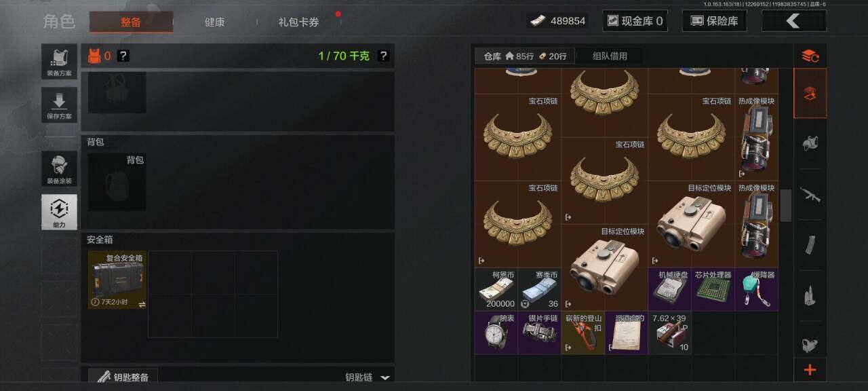Open the 现金库 cash vault button
The image size is (868, 391).
coord(635,21)
